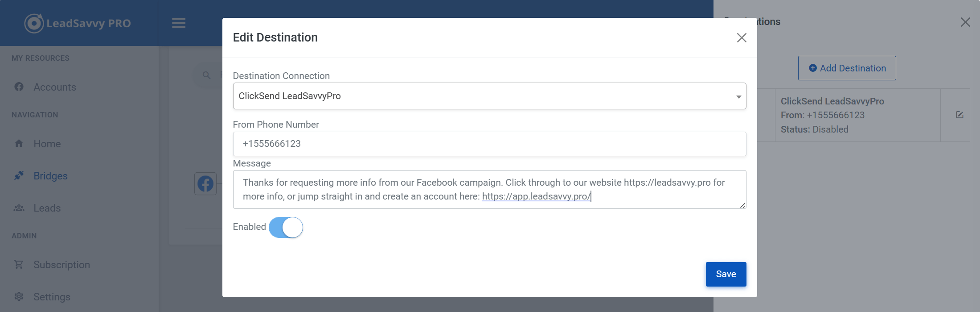Open Subscription admin page
This screenshot has height=312, width=980.
coord(62,265)
